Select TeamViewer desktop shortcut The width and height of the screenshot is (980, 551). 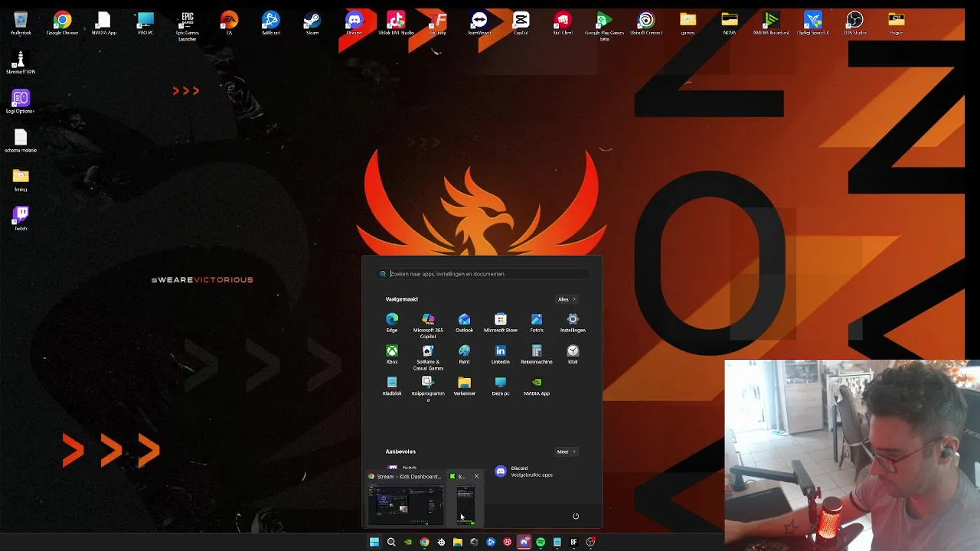click(x=479, y=23)
